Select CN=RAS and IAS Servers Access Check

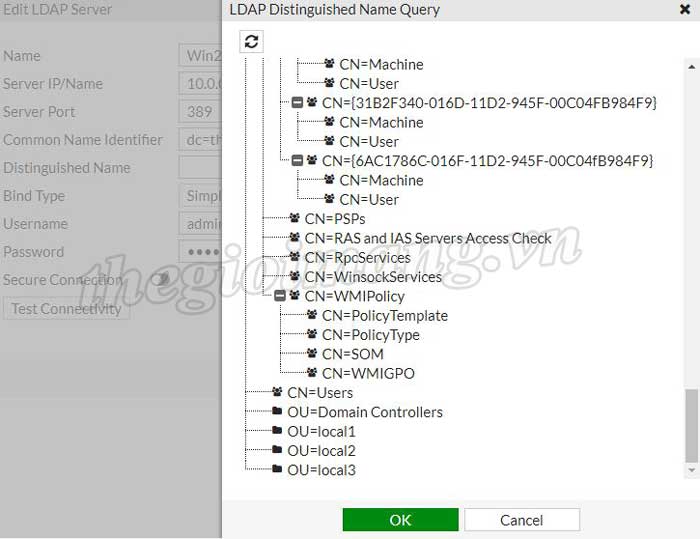pyautogui.click(x=428, y=238)
